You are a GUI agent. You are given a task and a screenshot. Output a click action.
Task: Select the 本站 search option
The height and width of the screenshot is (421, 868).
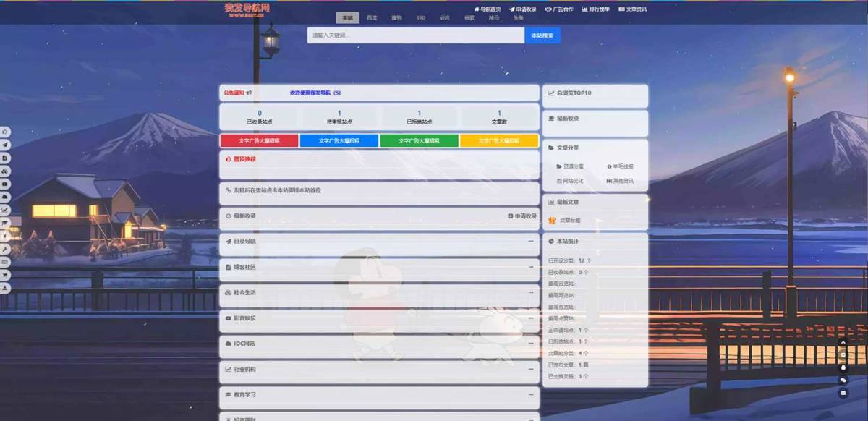[x=347, y=17]
